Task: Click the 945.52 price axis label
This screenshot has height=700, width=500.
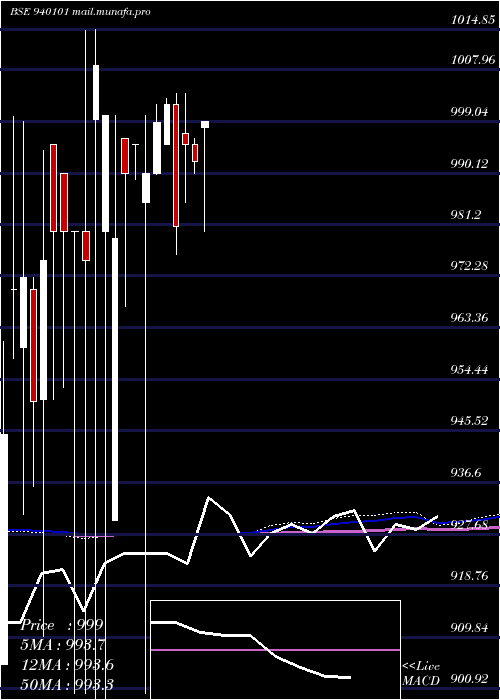Action: 469,421
